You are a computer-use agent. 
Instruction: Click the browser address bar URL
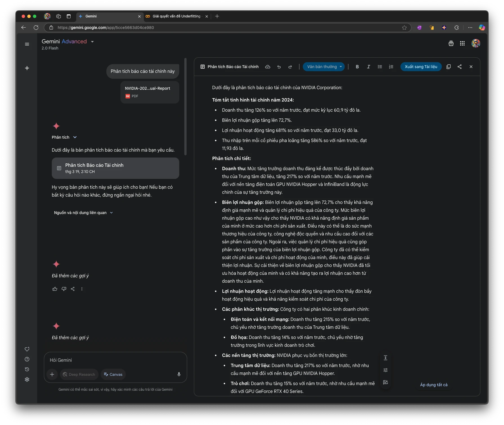click(106, 28)
